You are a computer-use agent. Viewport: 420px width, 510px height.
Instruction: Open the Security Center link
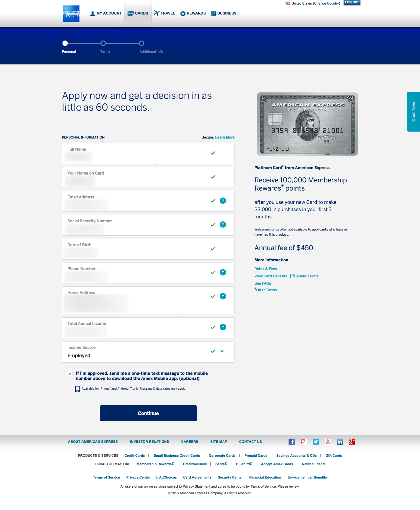point(230,477)
